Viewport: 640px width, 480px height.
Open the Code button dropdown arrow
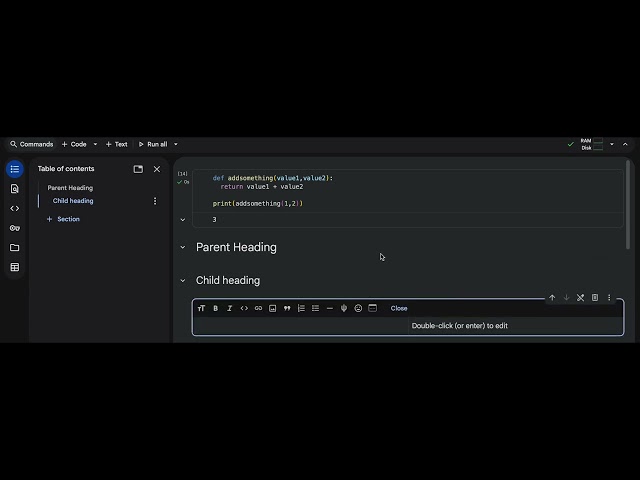(x=96, y=144)
